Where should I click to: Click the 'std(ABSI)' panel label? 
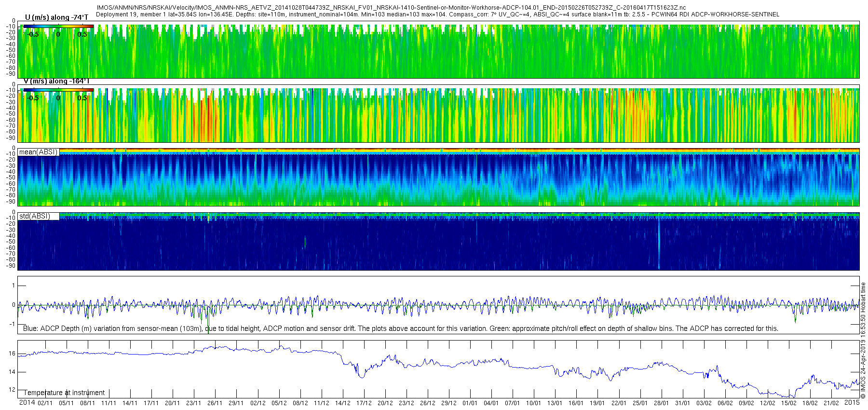pyautogui.click(x=35, y=216)
